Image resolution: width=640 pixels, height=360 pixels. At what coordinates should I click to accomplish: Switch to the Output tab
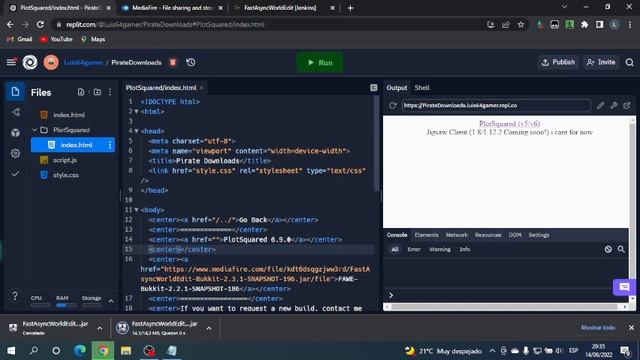click(397, 88)
